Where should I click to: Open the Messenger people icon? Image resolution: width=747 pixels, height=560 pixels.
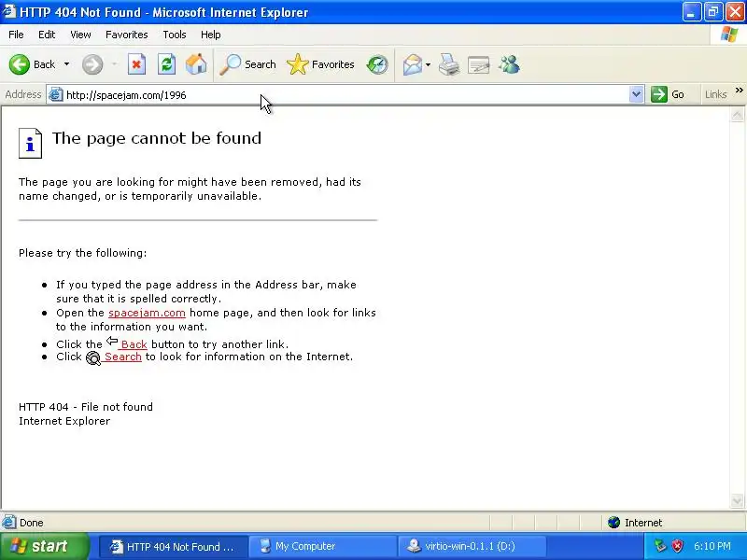pyautogui.click(x=509, y=64)
